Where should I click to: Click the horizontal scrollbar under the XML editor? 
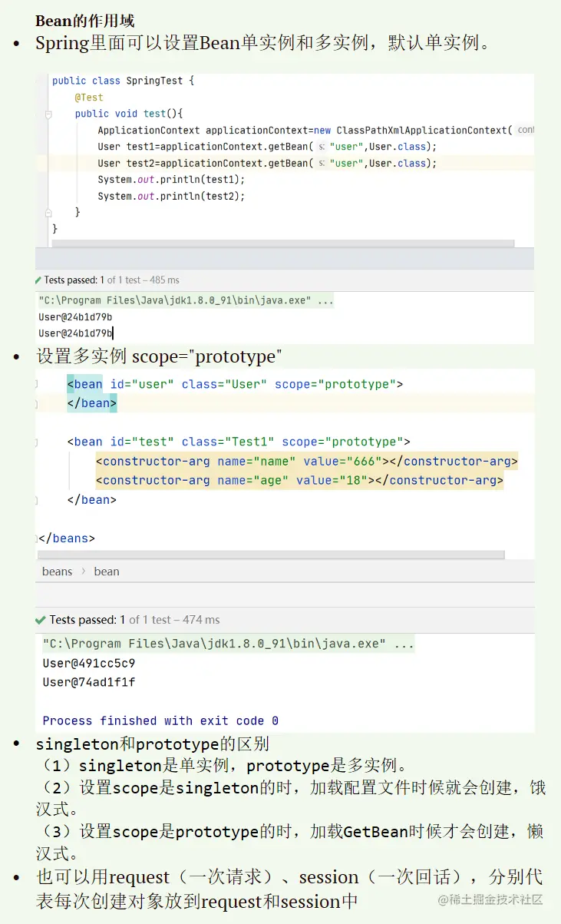coord(271,555)
